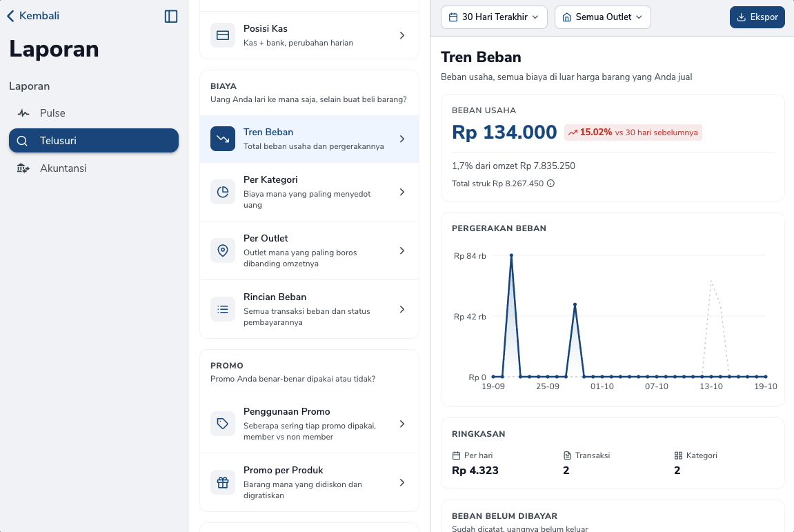Image resolution: width=794 pixels, height=532 pixels.
Task: Click the calendar icon next to Per hari
Action: point(456,455)
